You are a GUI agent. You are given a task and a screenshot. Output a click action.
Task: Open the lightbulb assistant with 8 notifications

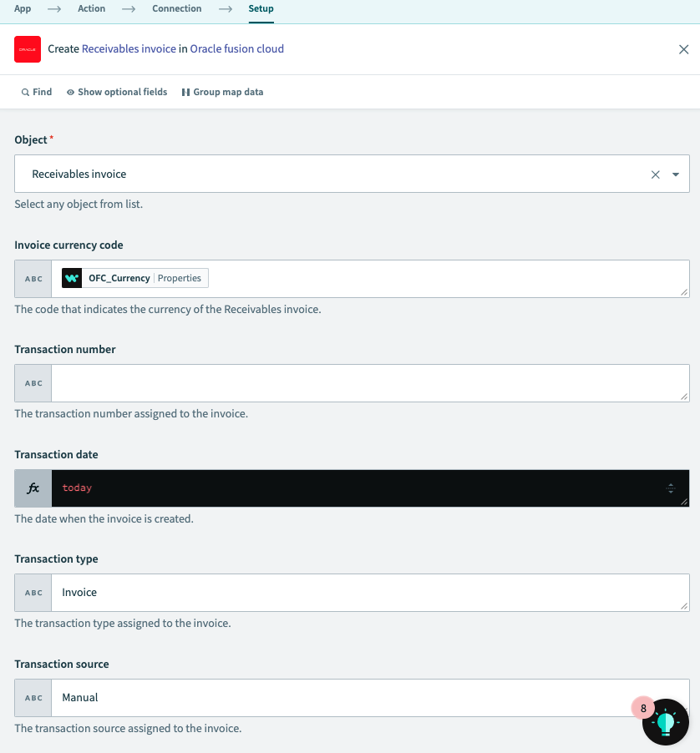666,722
